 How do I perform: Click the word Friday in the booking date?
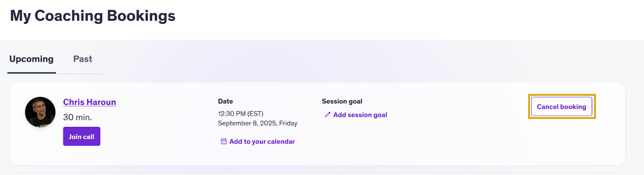pos(288,123)
